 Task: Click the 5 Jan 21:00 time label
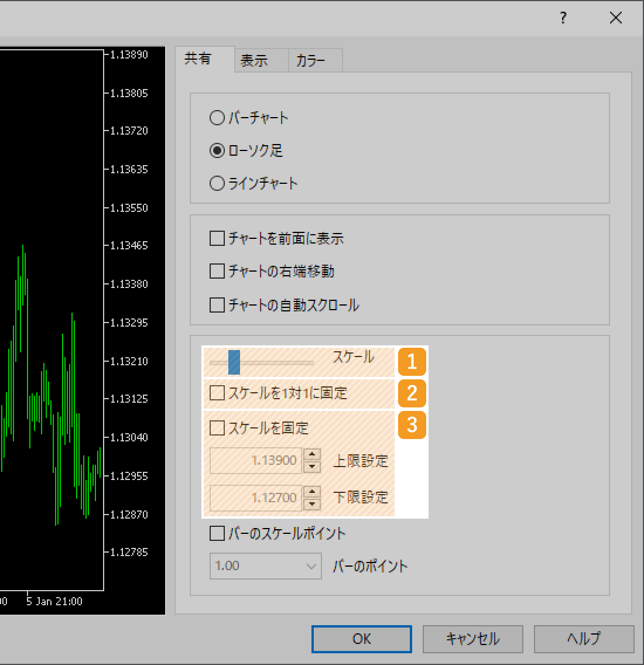(x=54, y=601)
